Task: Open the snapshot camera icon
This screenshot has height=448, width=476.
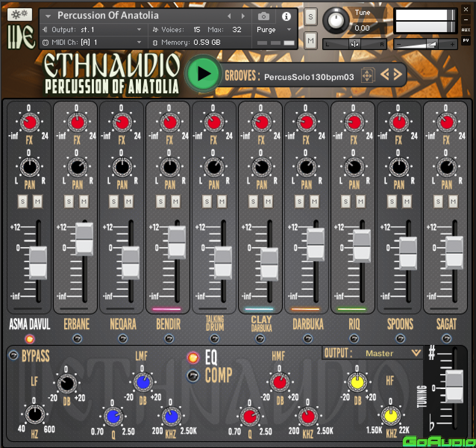Action: 263,16
